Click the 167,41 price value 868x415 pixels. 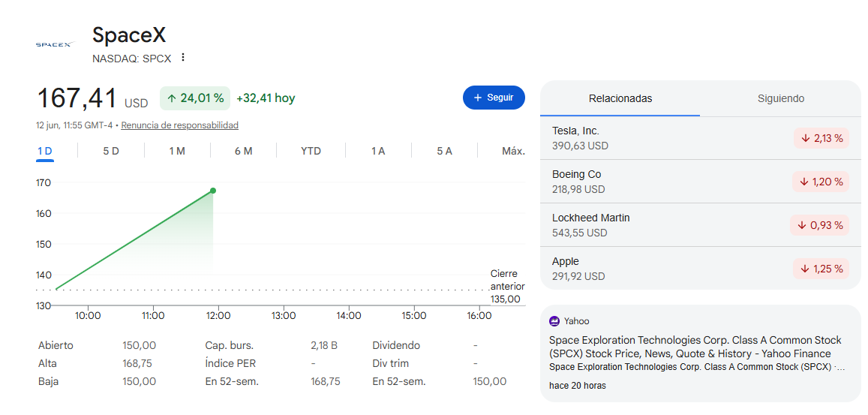[x=77, y=98]
